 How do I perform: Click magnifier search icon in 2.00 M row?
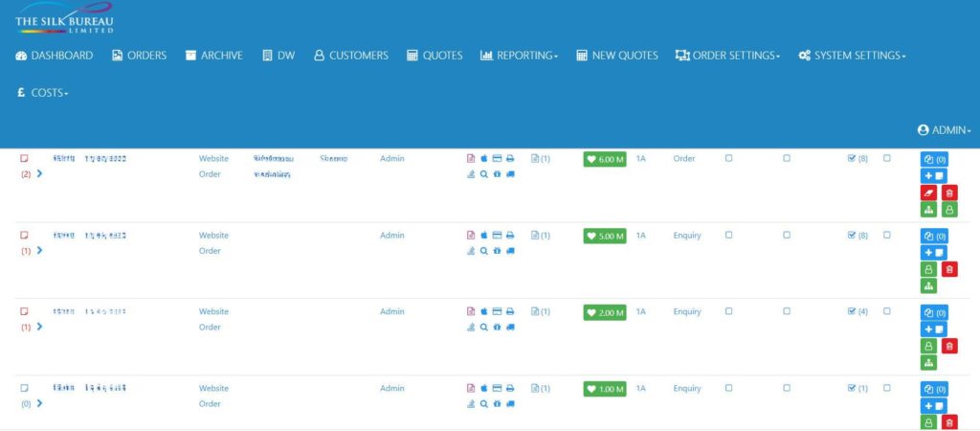click(483, 328)
